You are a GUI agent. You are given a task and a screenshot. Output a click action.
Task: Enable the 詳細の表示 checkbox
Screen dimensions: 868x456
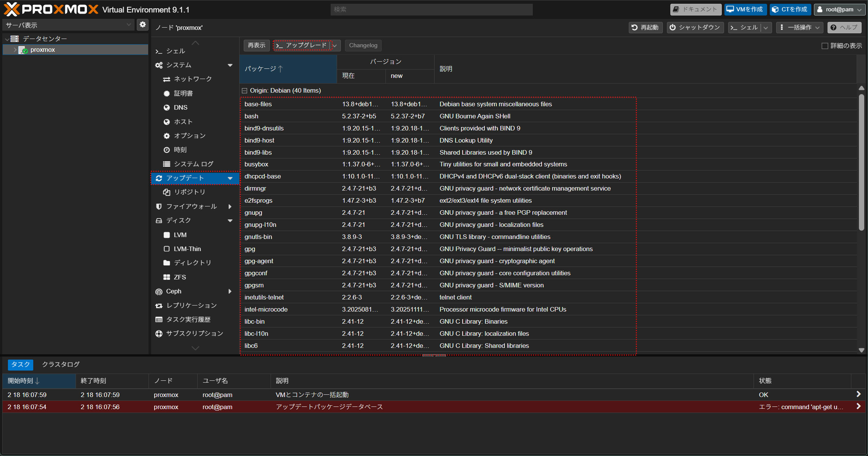825,46
